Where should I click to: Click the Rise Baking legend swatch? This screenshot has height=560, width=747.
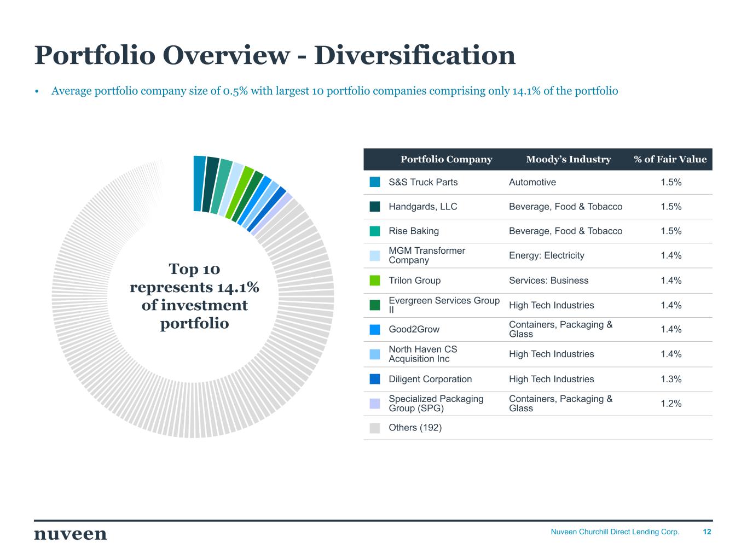[375, 231]
